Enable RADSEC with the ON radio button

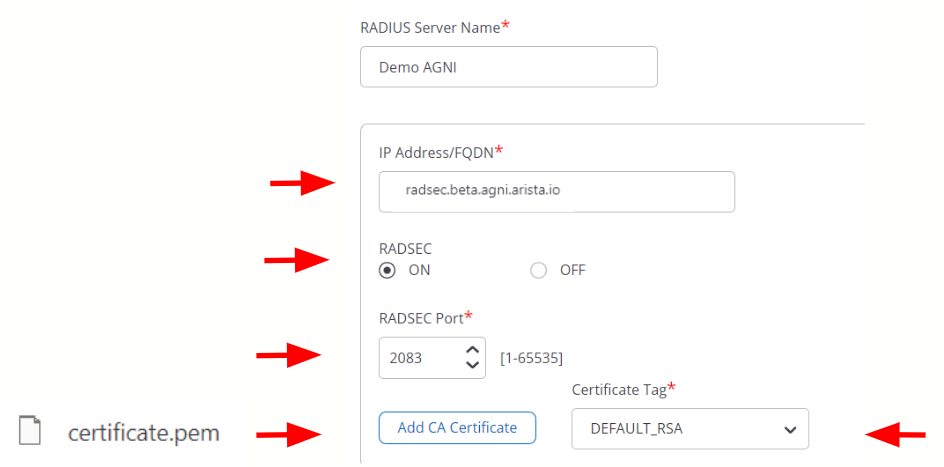point(387,270)
